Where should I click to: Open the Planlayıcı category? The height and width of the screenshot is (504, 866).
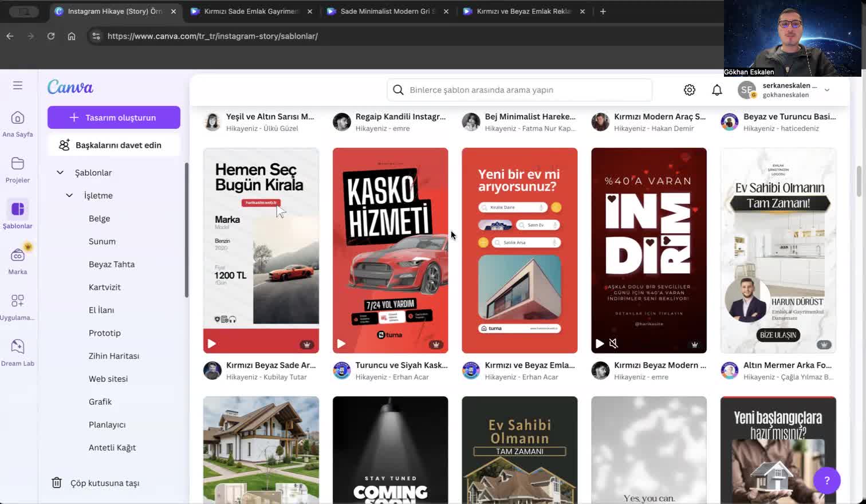107,424
